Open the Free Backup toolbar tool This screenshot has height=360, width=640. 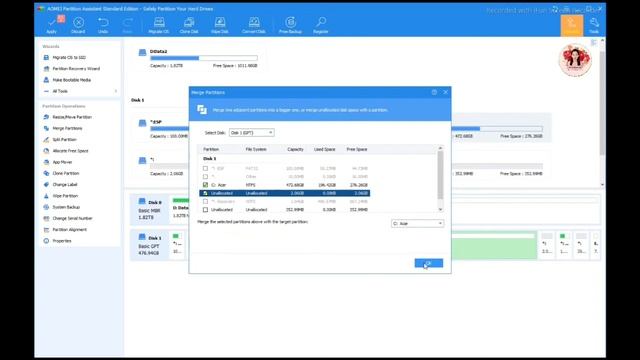point(290,25)
